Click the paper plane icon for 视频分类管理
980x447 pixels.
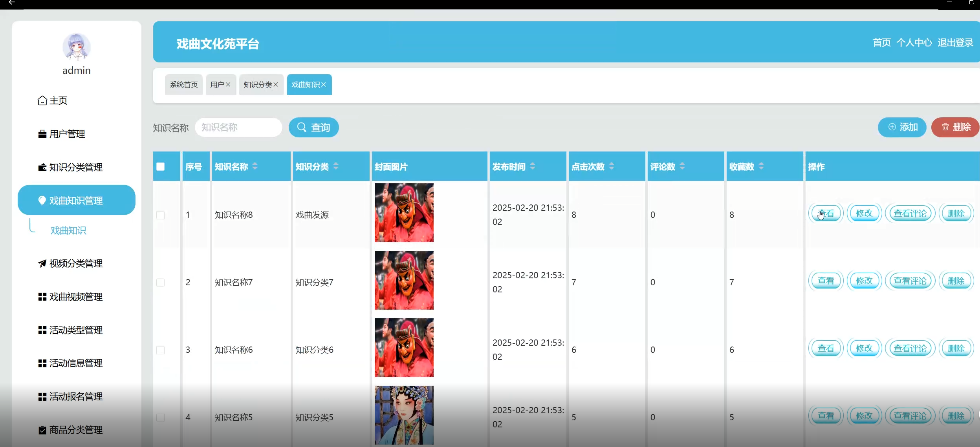(x=42, y=263)
